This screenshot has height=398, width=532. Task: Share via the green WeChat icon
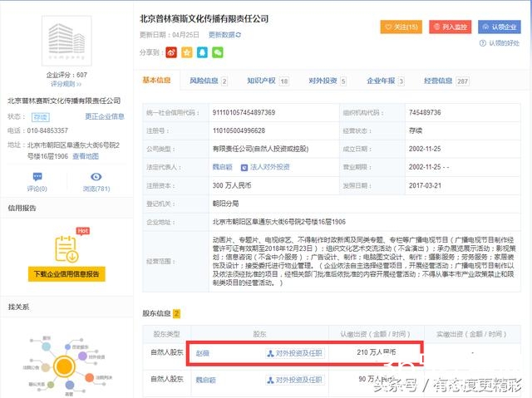[x=218, y=52]
